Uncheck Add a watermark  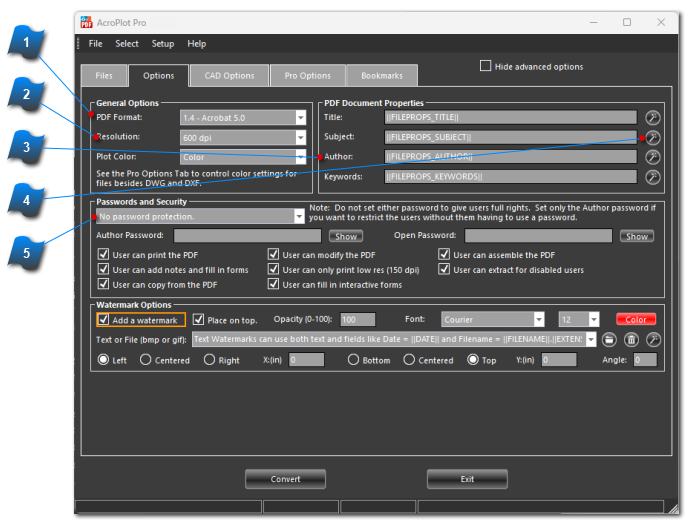point(104,320)
